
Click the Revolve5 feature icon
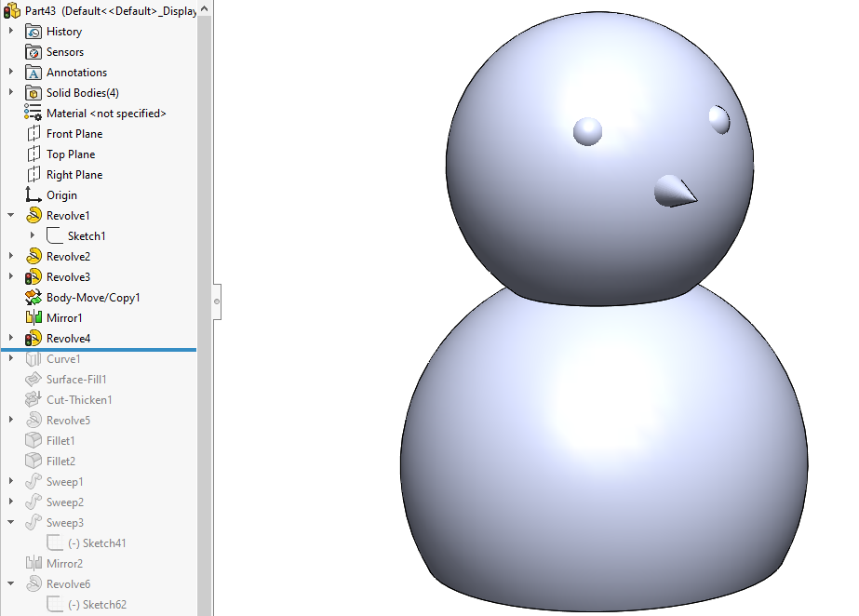[34, 420]
